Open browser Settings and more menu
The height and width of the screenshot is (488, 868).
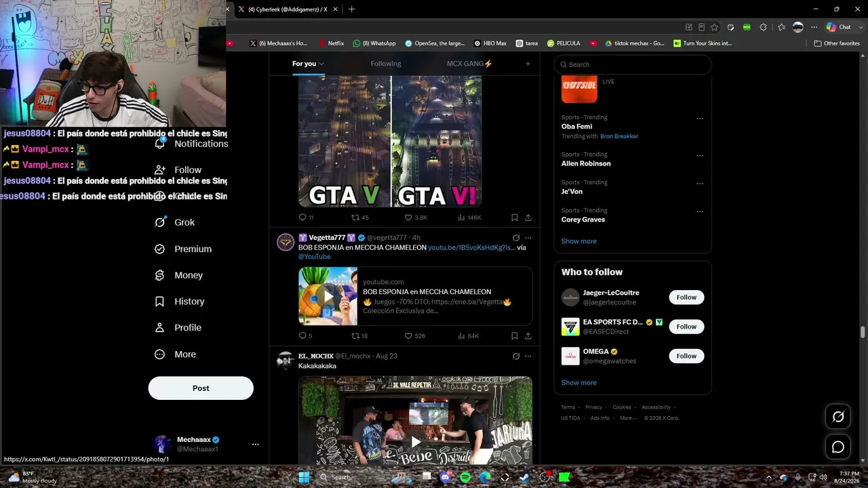click(x=814, y=27)
